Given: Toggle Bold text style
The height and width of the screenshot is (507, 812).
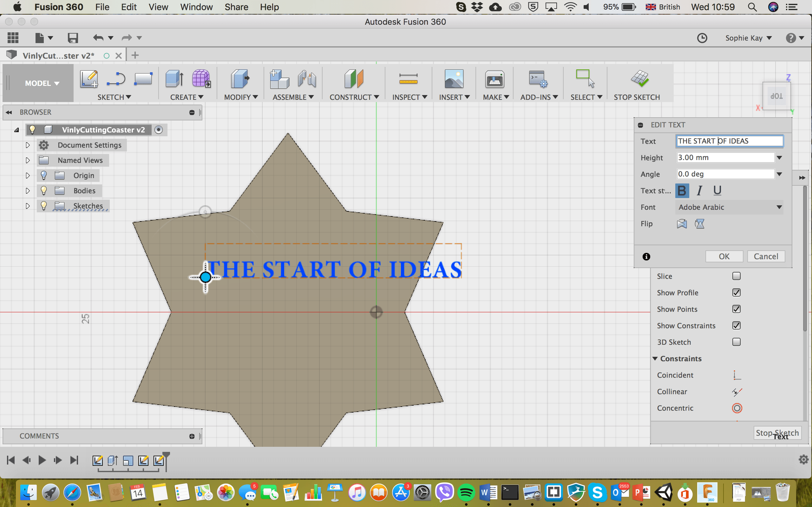Looking at the screenshot, I should [x=682, y=190].
